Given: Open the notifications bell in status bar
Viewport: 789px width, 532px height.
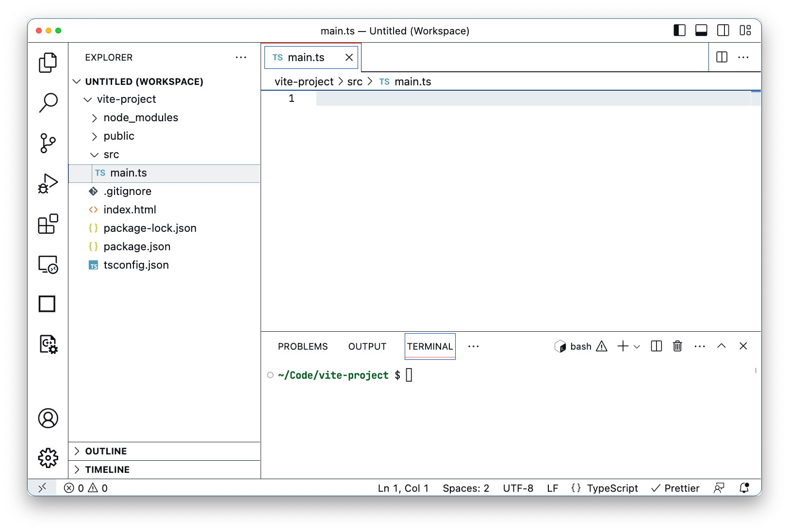Looking at the screenshot, I should coord(744,488).
